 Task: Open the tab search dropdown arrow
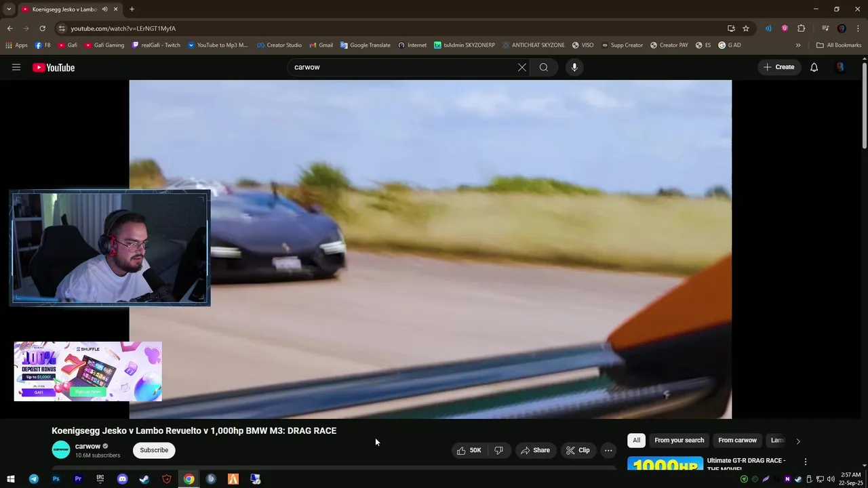[9, 9]
